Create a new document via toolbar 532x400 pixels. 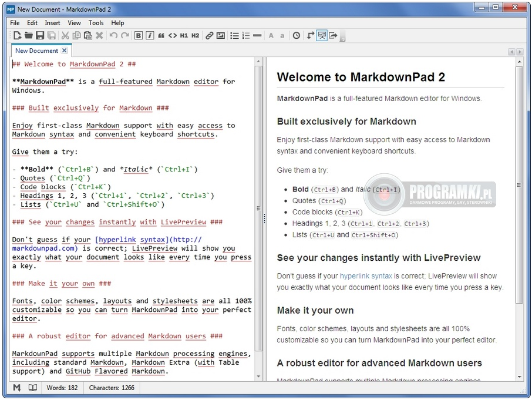pyautogui.click(x=17, y=35)
